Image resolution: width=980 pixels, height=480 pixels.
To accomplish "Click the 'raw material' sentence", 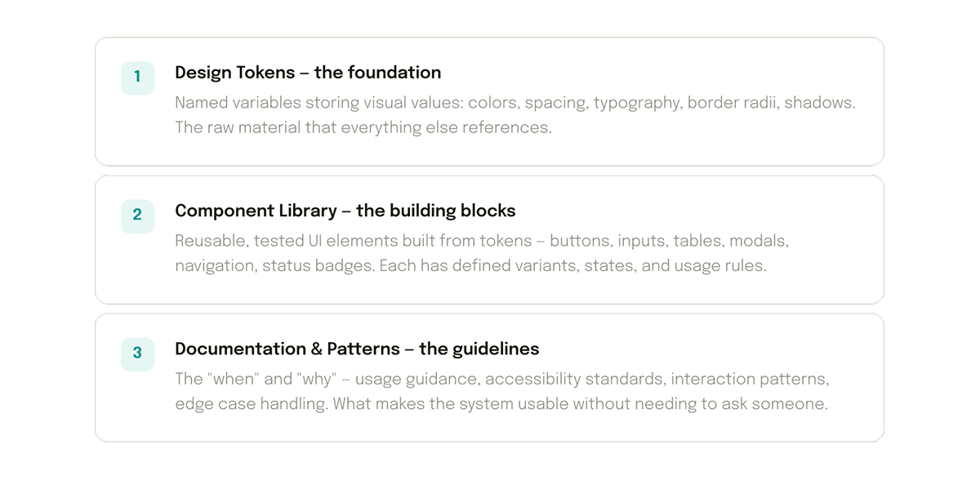I will pos(363,128).
